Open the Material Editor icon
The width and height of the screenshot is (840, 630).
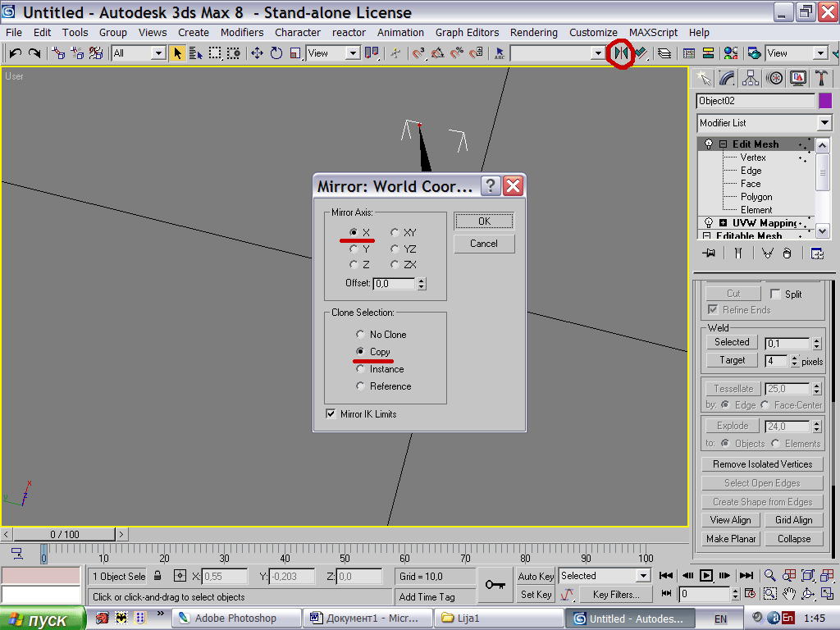[731, 53]
